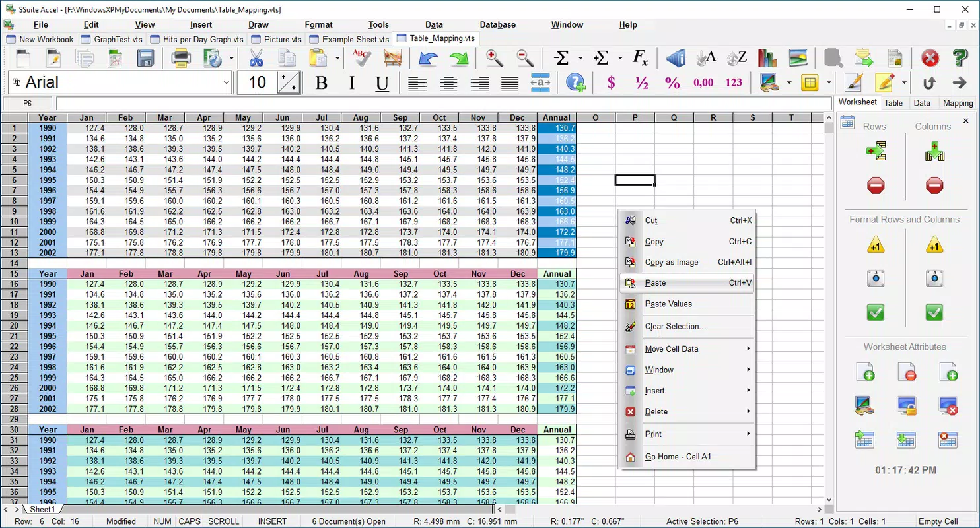This screenshot has width=980, height=528.
Task: Click the formula bar input field
Action: click(444, 104)
